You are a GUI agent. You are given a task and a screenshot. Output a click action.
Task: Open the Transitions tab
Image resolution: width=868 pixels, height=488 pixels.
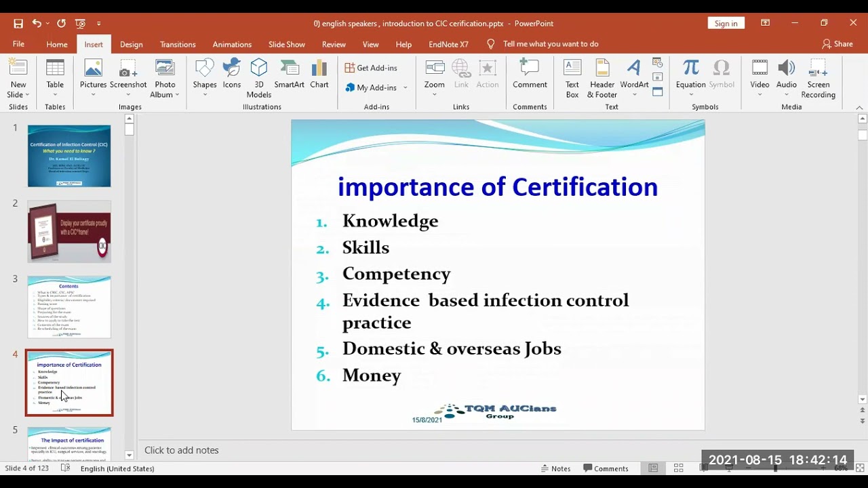(178, 44)
